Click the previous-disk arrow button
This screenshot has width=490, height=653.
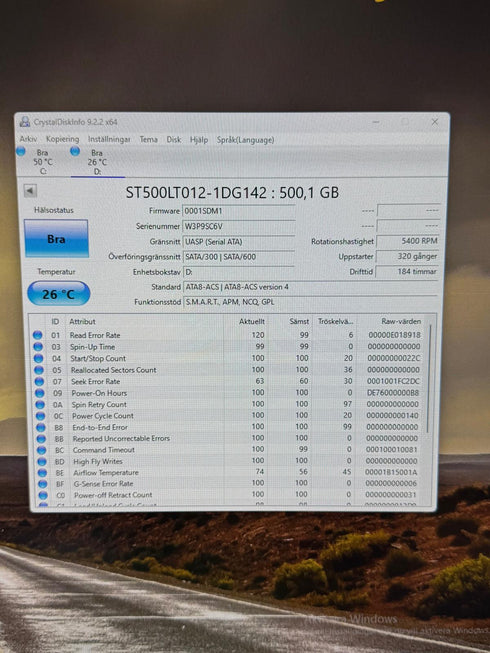pos(30,191)
